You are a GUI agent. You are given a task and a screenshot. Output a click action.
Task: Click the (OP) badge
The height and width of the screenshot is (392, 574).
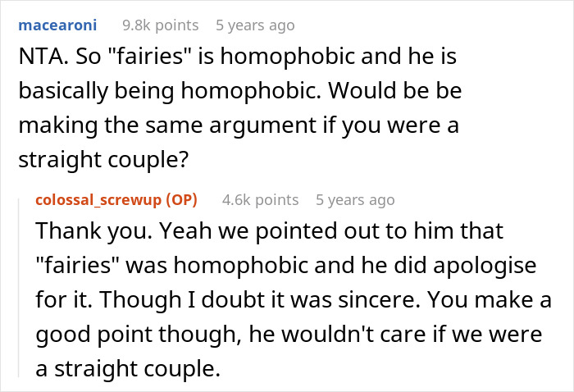[191, 199]
